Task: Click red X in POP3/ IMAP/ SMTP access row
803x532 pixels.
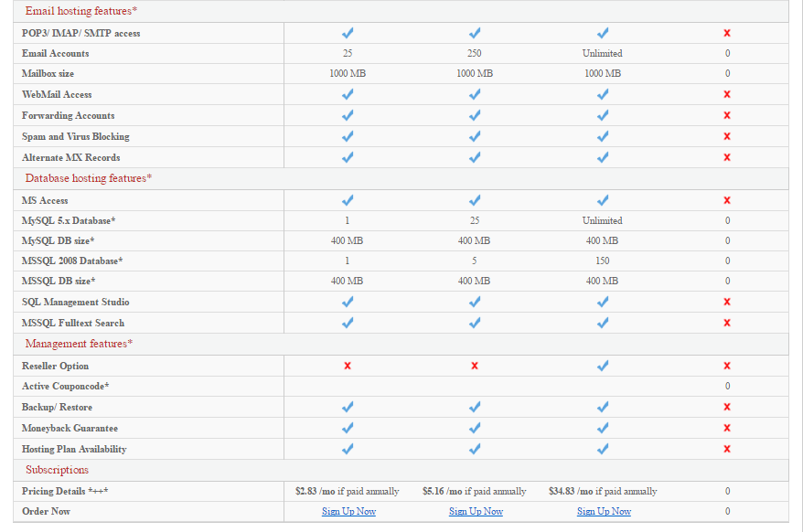Action: (x=727, y=33)
